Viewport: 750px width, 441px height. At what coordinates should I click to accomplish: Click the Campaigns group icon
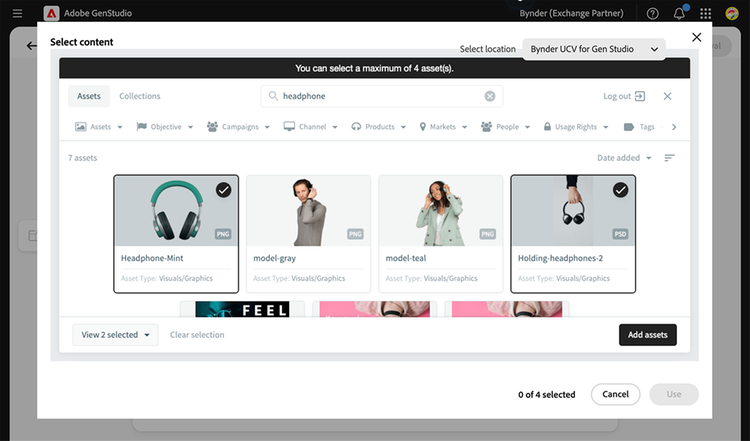(212, 126)
